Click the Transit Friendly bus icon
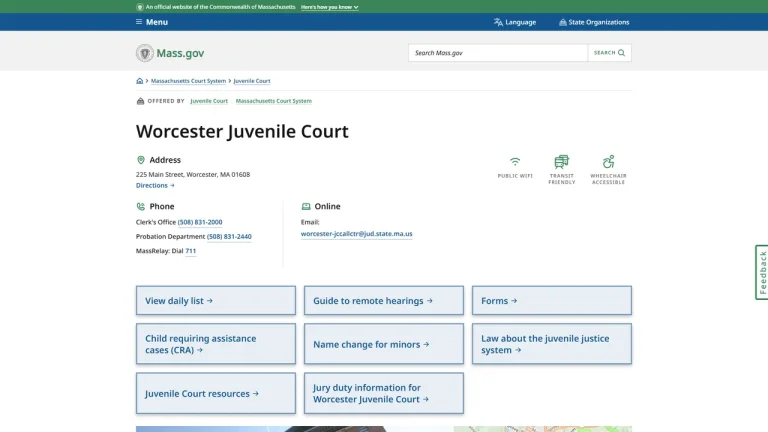The image size is (768, 432). (x=561, y=162)
